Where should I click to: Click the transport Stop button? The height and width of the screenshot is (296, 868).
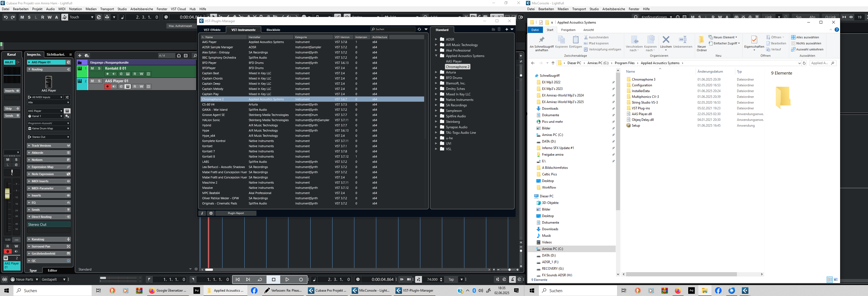coord(274,280)
